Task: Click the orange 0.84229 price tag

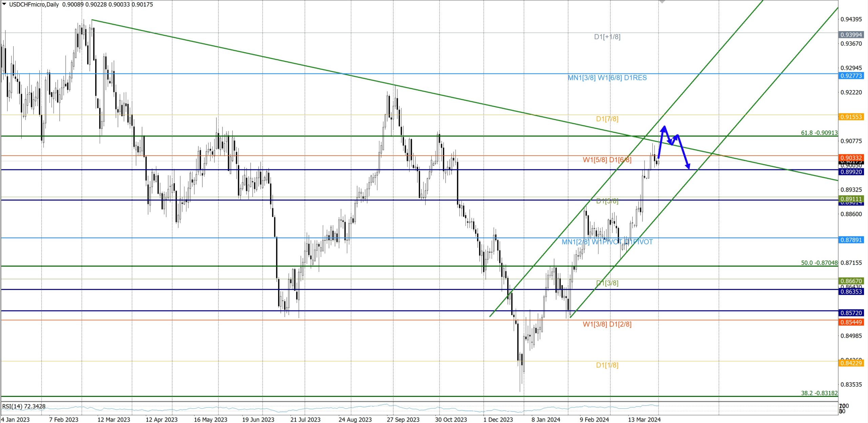Action: (851, 363)
